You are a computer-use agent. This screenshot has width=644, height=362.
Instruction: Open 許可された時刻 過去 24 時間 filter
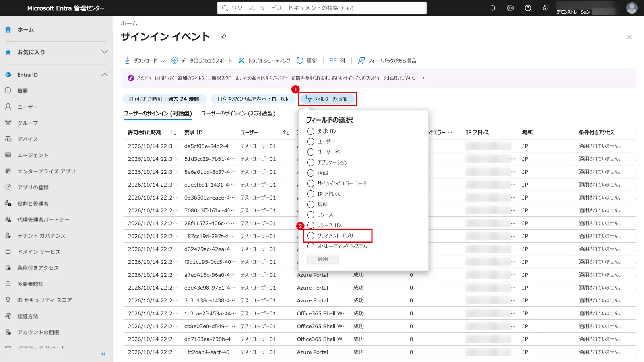click(164, 99)
